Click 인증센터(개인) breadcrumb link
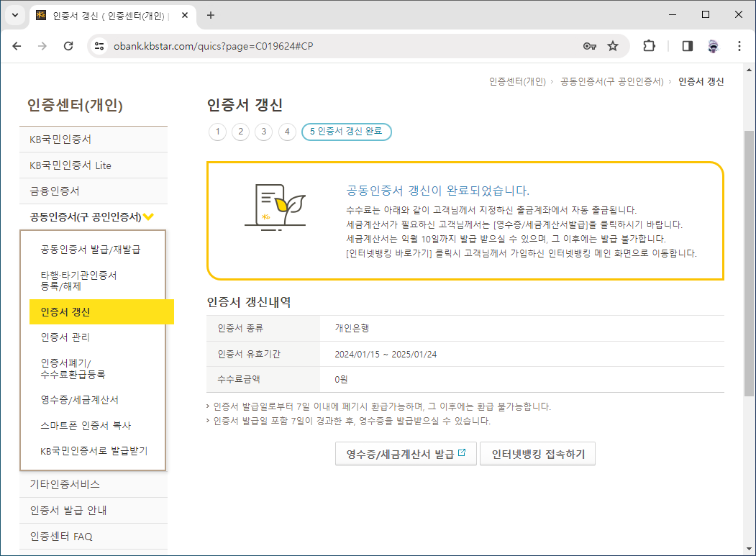The height and width of the screenshot is (556, 756). (x=517, y=81)
